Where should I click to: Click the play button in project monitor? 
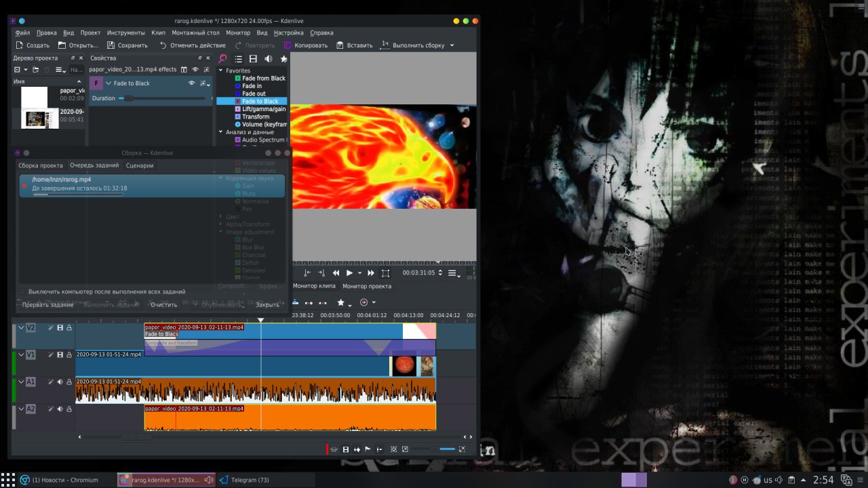pyautogui.click(x=349, y=273)
